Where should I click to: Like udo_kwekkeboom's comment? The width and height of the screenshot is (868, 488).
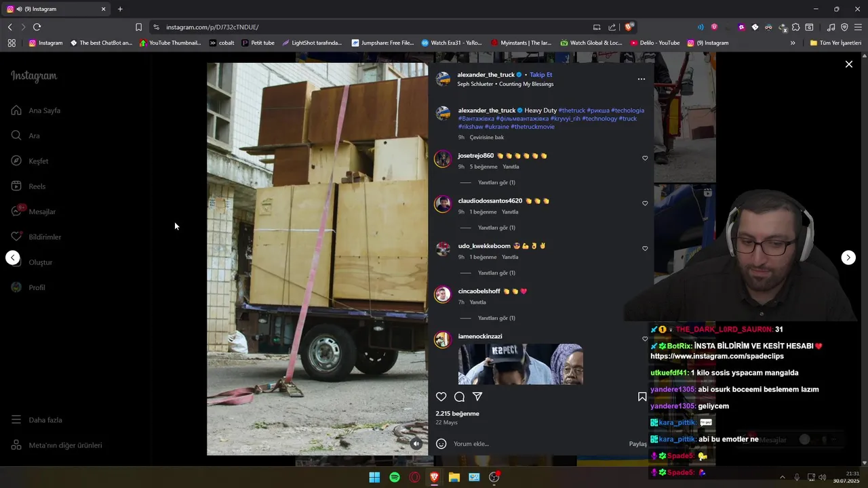pos(645,249)
